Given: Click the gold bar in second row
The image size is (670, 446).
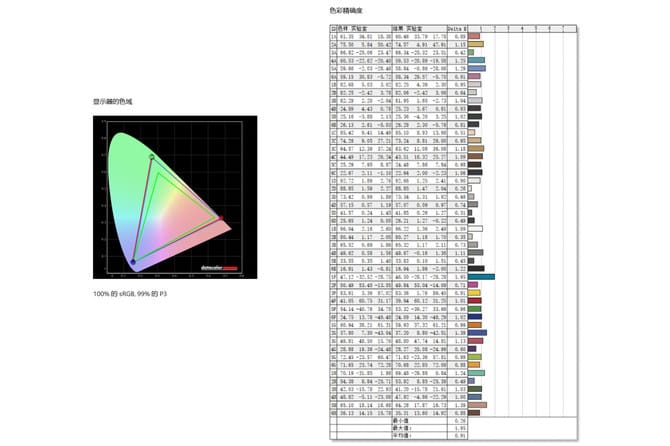Looking at the screenshot, I should (x=475, y=44).
